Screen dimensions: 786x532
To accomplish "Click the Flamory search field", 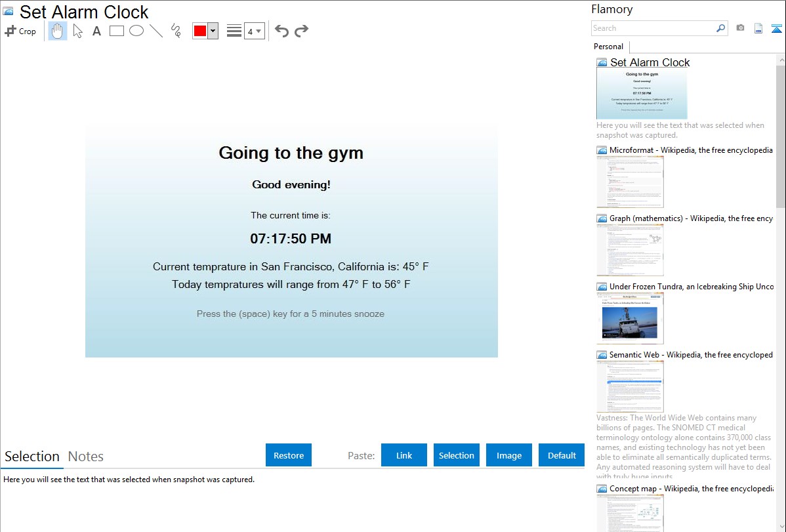I will point(653,28).
